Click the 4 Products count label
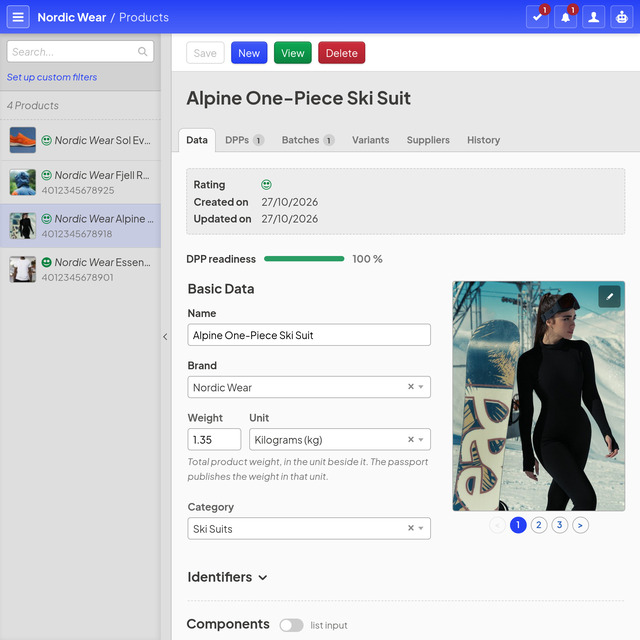The width and height of the screenshot is (640, 640). click(33, 106)
